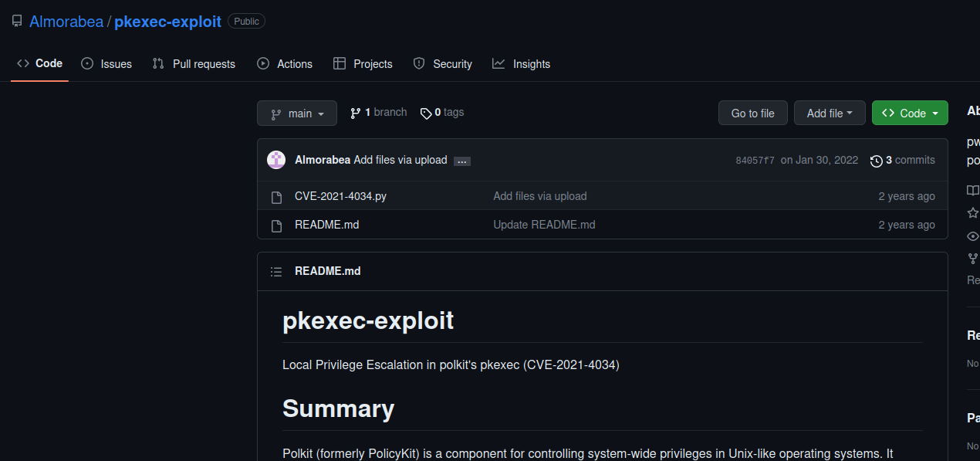Click the Actions play icon
The width and height of the screenshot is (980, 461).
263,64
